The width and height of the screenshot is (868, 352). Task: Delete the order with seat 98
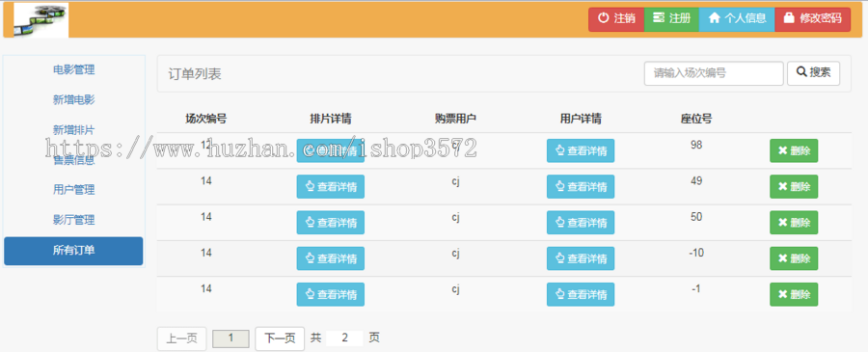(x=794, y=150)
